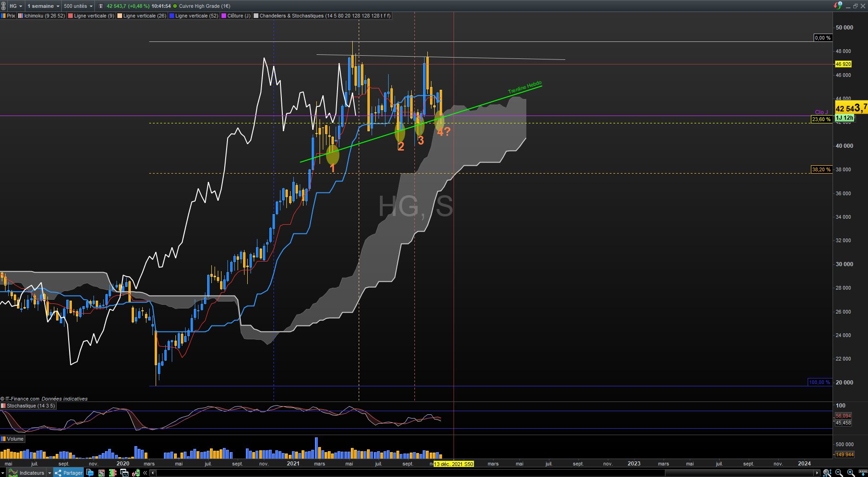
Task: Open the 1 semaine timeframe dropdown
Action: [x=43, y=6]
